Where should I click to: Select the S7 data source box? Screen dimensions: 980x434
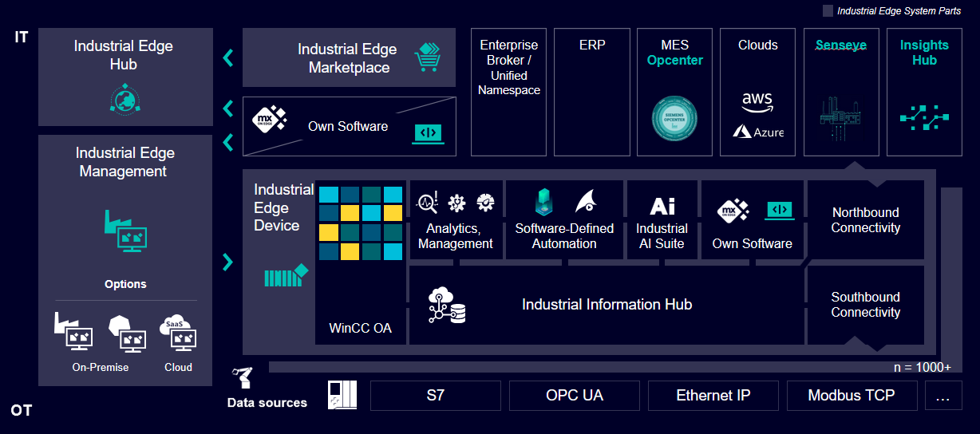(435, 395)
